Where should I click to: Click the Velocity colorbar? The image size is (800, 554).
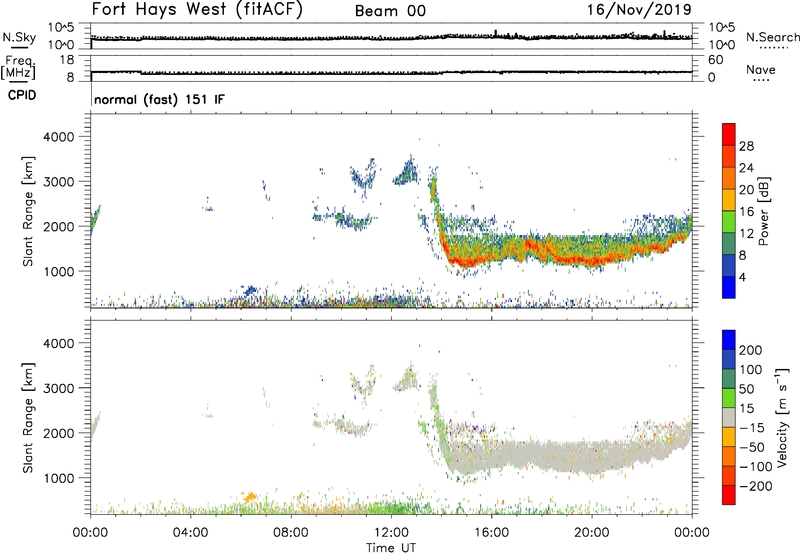click(729, 417)
